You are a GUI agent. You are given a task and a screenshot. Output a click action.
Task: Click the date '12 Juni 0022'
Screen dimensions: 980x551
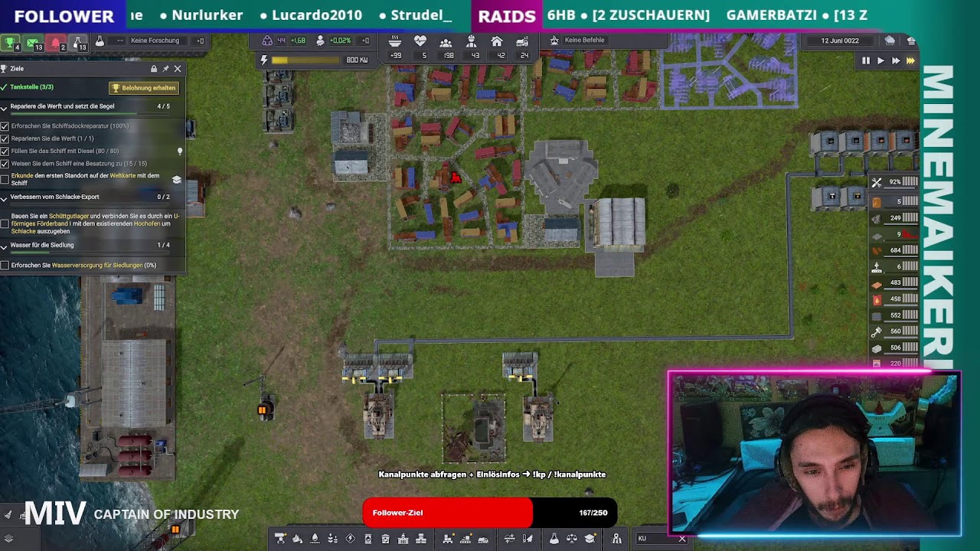tap(840, 41)
